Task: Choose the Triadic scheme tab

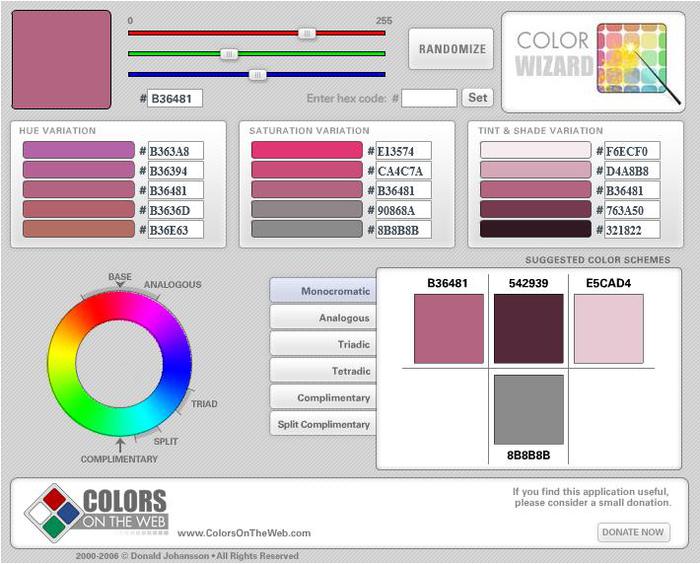Action: [322, 344]
